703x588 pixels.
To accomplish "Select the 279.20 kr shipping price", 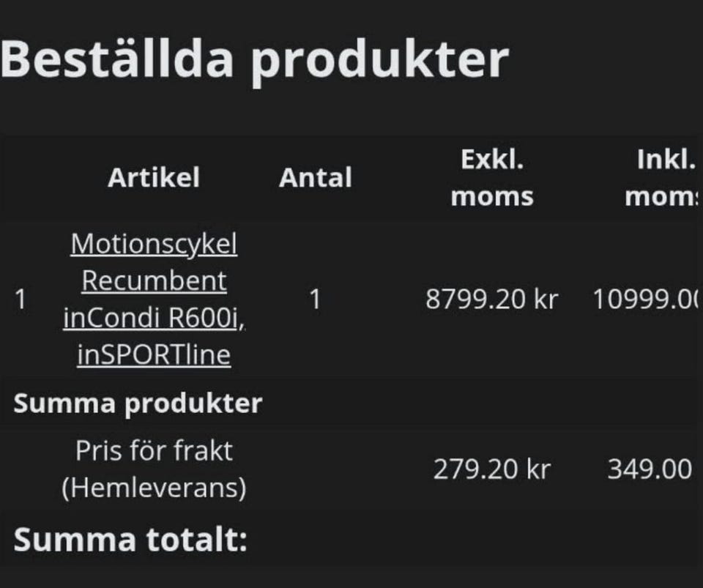I will (x=492, y=469).
